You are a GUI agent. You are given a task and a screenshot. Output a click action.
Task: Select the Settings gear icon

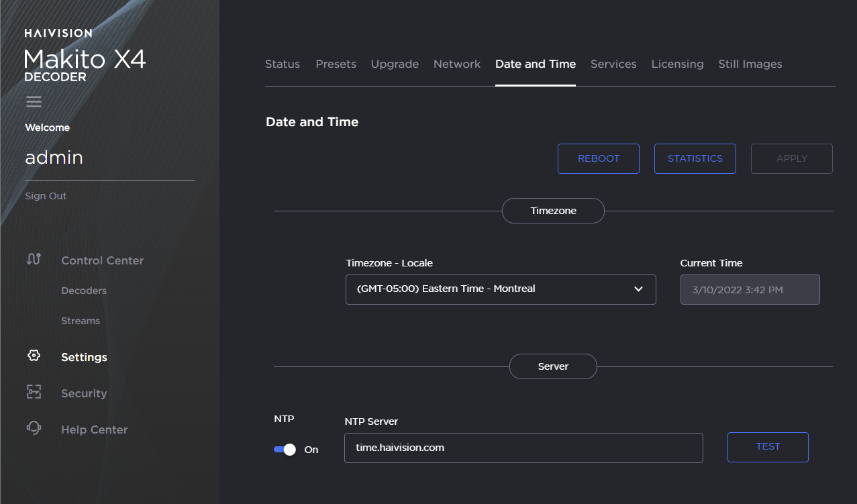click(34, 355)
